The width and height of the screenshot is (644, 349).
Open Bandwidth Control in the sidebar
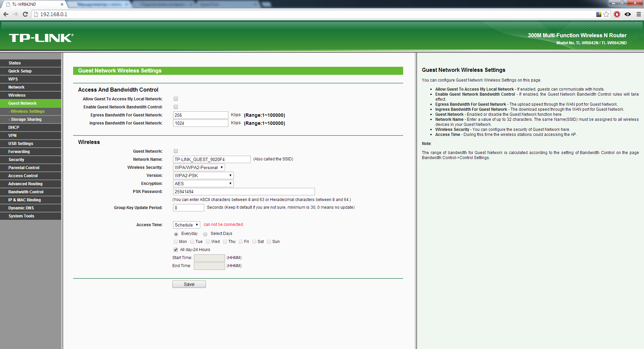26,192
